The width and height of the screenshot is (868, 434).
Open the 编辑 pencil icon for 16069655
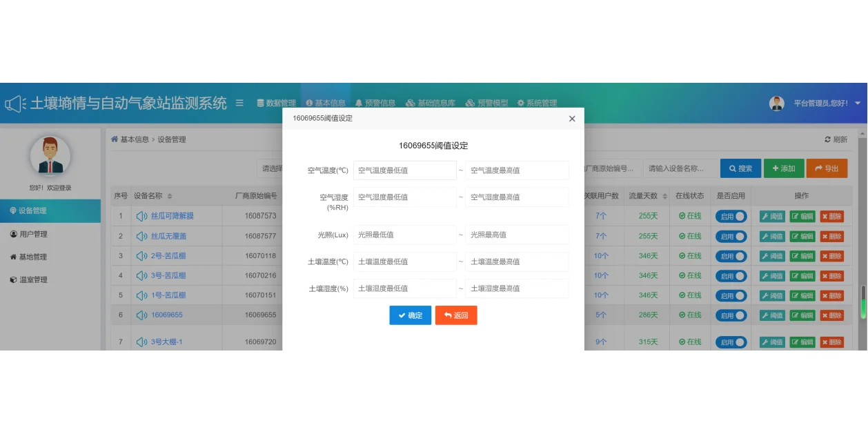tap(796, 315)
